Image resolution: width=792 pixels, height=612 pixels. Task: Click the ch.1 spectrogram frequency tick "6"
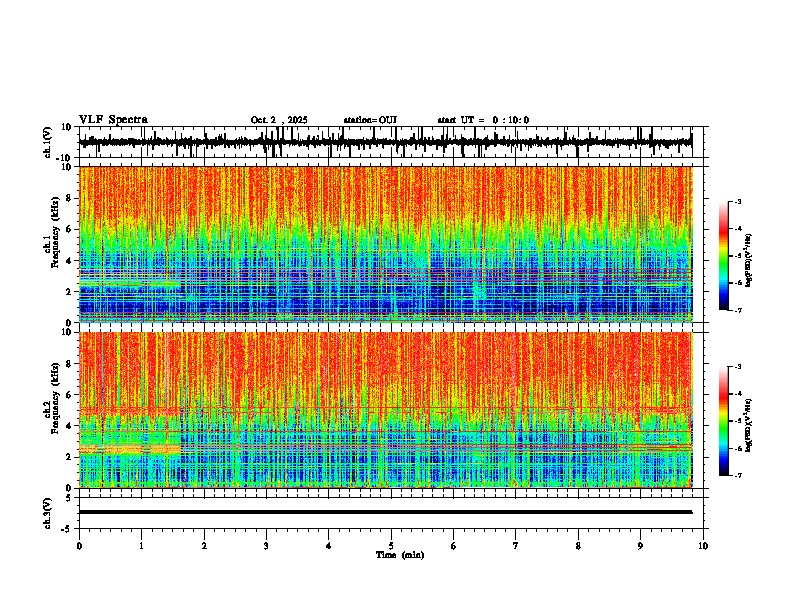[x=70, y=229]
